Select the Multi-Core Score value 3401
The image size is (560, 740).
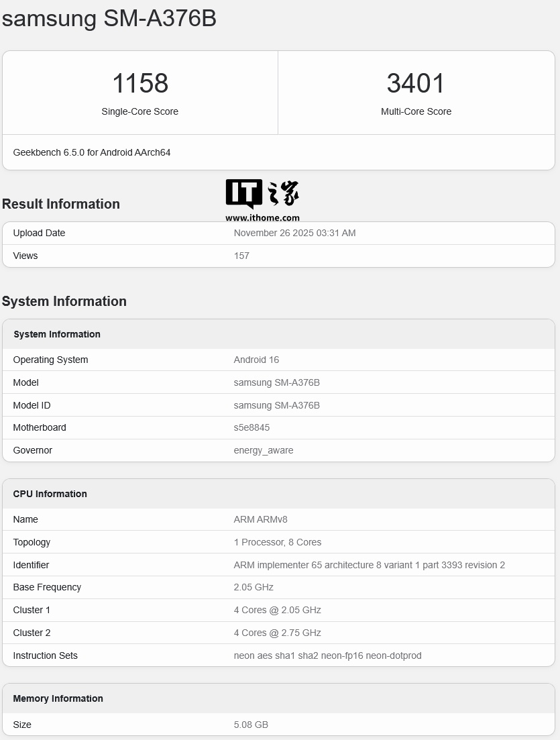coord(416,83)
